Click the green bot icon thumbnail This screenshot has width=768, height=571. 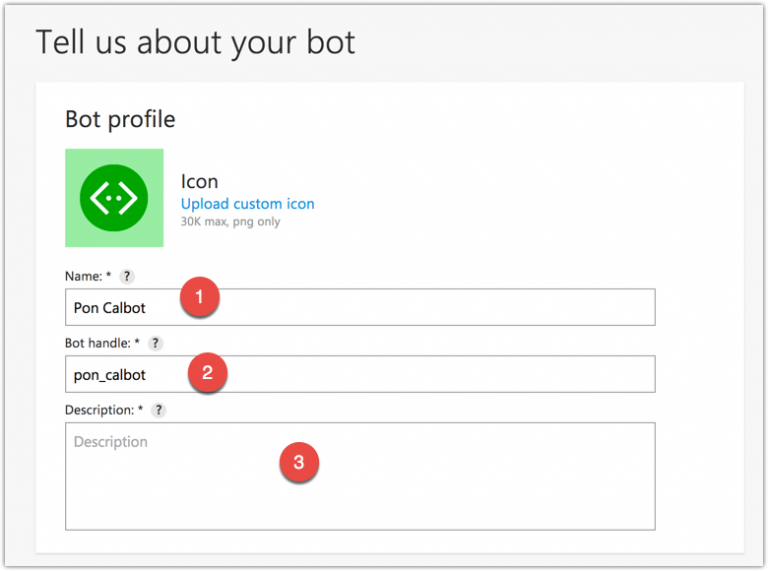click(x=114, y=198)
